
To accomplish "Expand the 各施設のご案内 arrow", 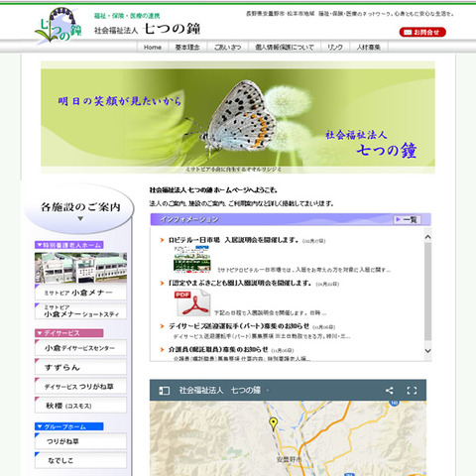I will (80, 218).
